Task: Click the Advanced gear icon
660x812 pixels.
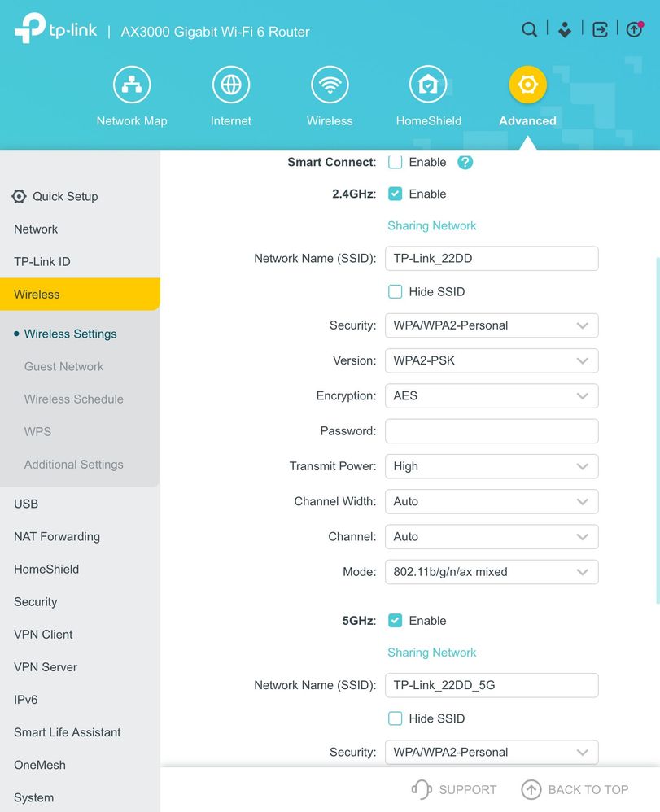Action: click(527, 85)
